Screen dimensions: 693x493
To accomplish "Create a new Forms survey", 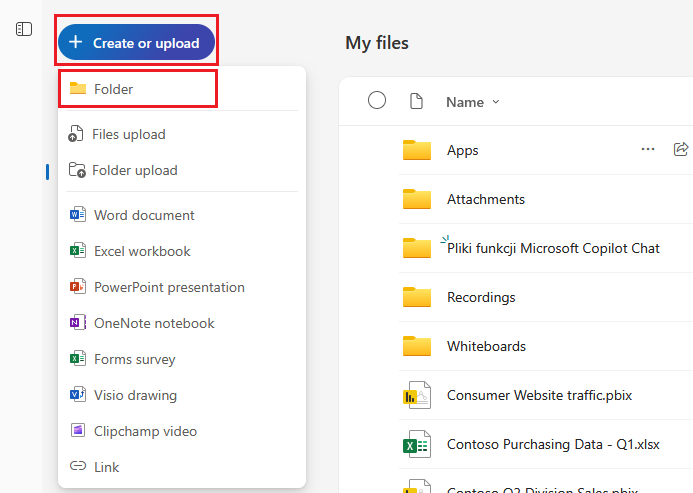I will coord(182,359).
